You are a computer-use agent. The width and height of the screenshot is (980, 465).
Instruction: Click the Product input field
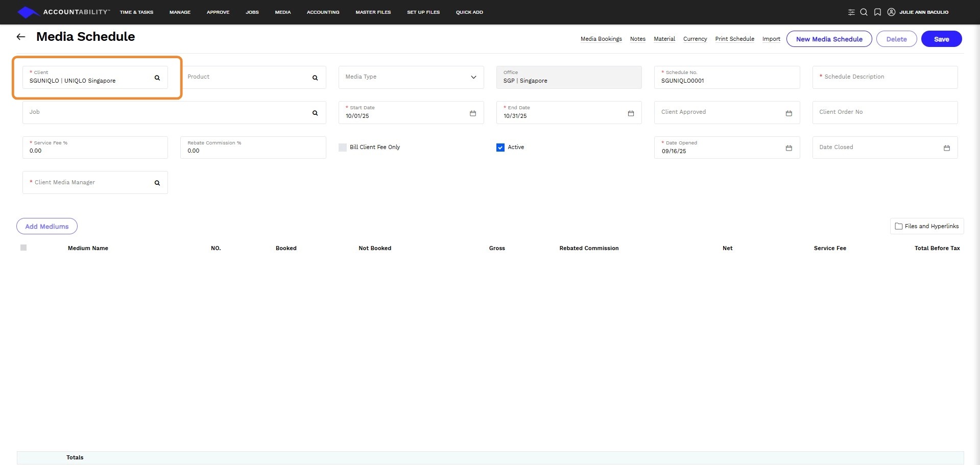tap(253, 77)
